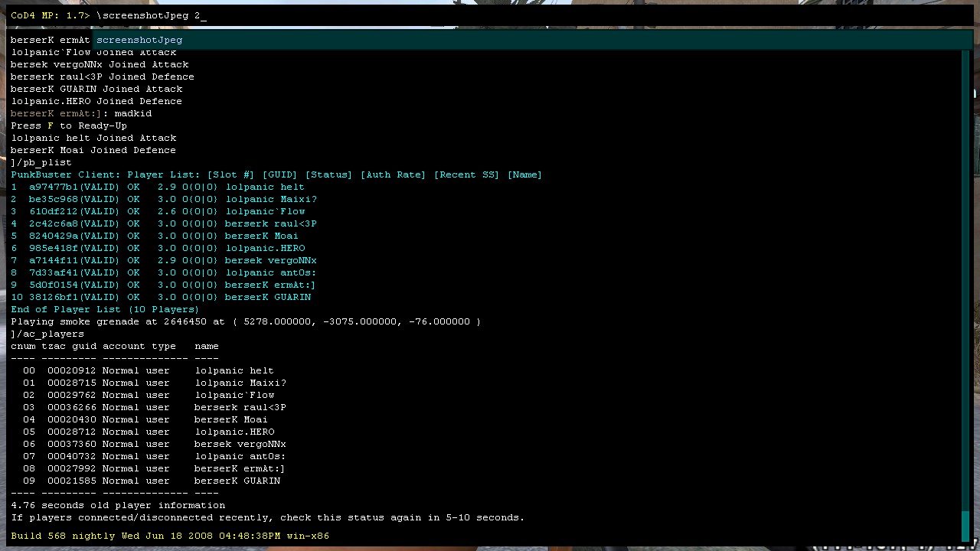
Task: Click the "PunkBuster Client: Player List:" heading text
Action: pos(106,174)
